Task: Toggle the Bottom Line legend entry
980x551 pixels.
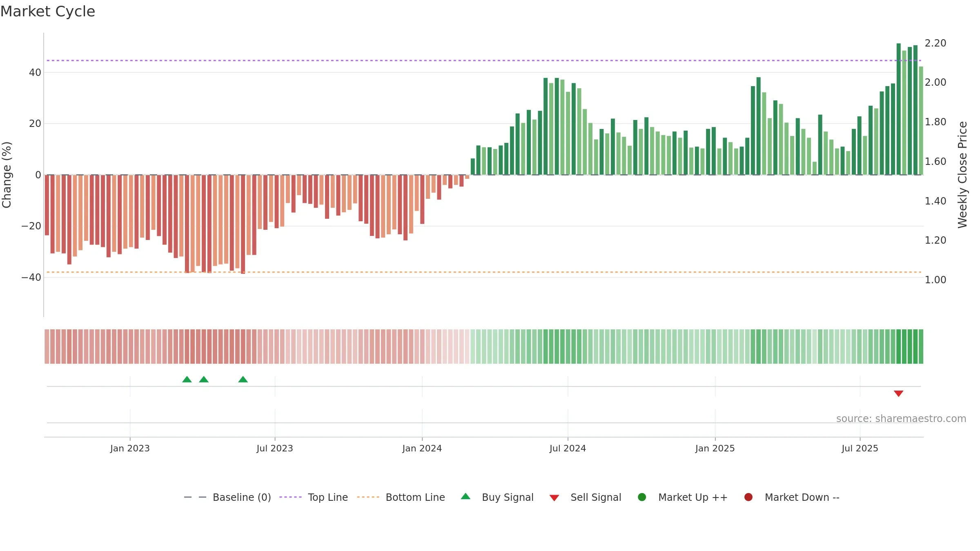Action: (x=401, y=497)
